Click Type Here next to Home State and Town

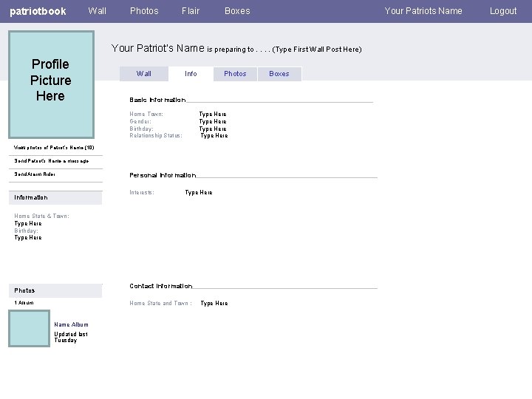[214, 304]
